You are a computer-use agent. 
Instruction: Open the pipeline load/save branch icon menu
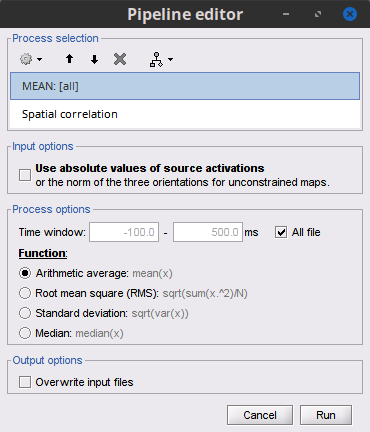pyautogui.click(x=156, y=59)
